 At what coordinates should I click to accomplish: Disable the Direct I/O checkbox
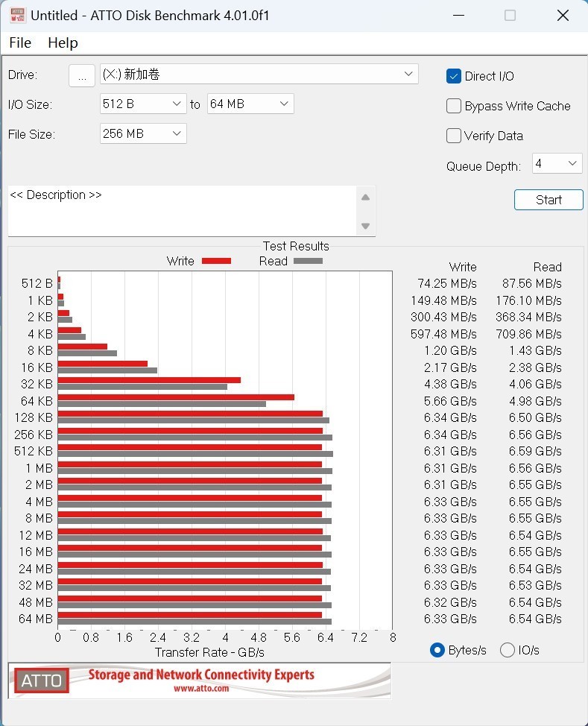click(x=454, y=76)
